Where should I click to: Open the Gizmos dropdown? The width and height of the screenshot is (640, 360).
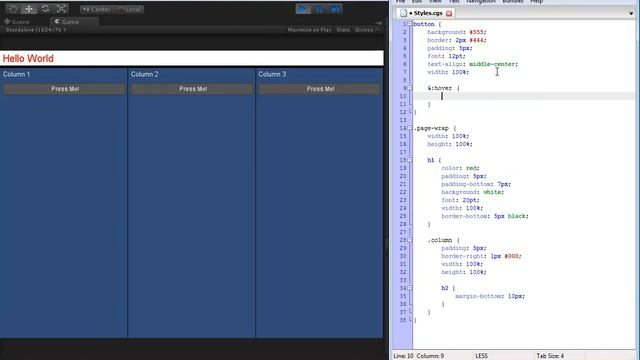click(x=367, y=30)
